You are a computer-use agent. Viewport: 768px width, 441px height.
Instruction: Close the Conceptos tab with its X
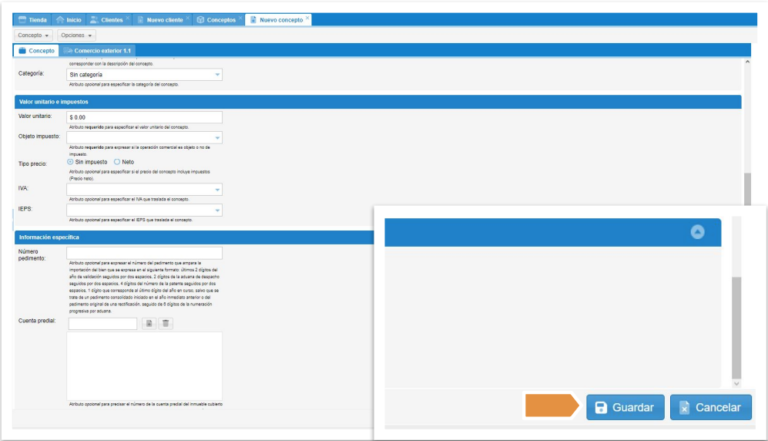click(241, 19)
